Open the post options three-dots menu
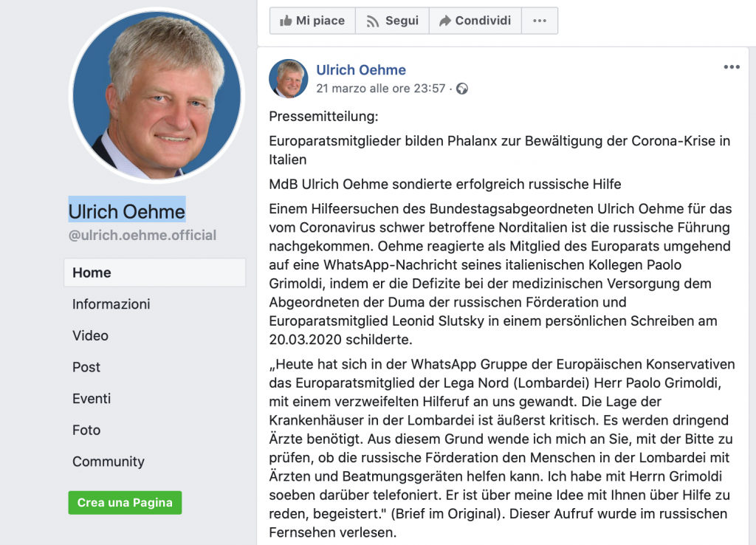 click(x=732, y=67)
